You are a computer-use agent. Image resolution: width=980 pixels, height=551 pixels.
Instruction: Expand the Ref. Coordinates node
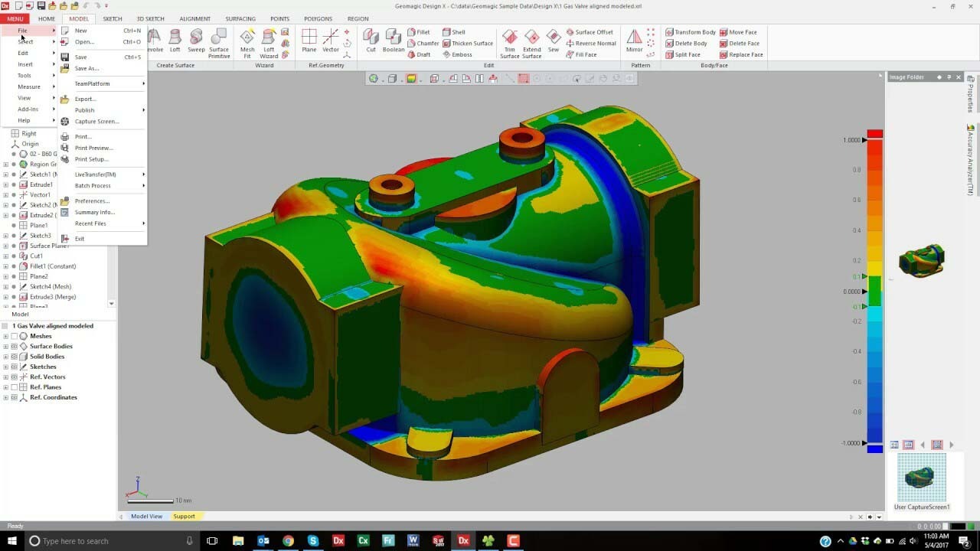5,397
